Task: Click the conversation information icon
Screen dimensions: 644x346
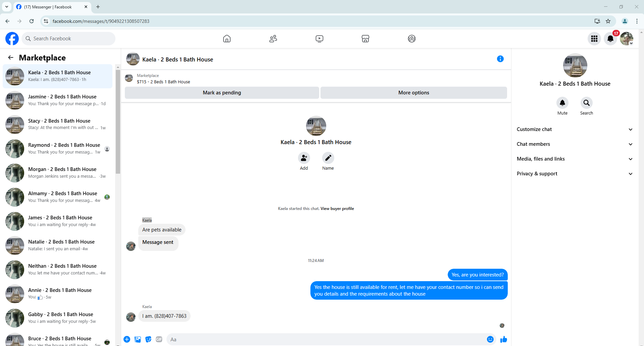Action: 500,59
